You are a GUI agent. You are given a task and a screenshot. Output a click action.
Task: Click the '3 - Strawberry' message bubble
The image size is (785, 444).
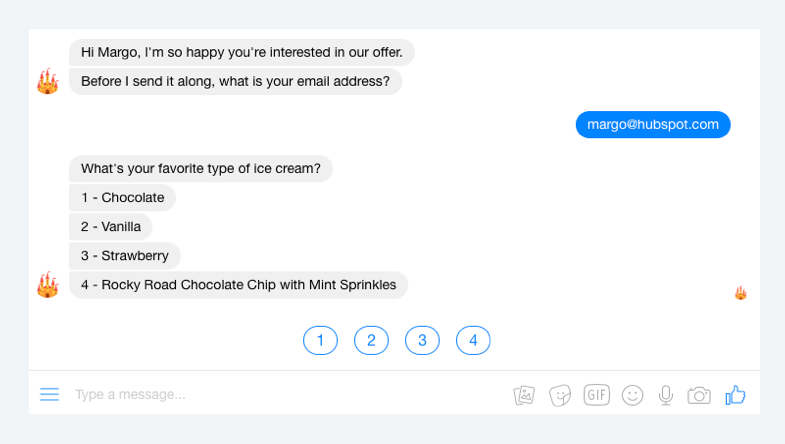click(125, 256)
